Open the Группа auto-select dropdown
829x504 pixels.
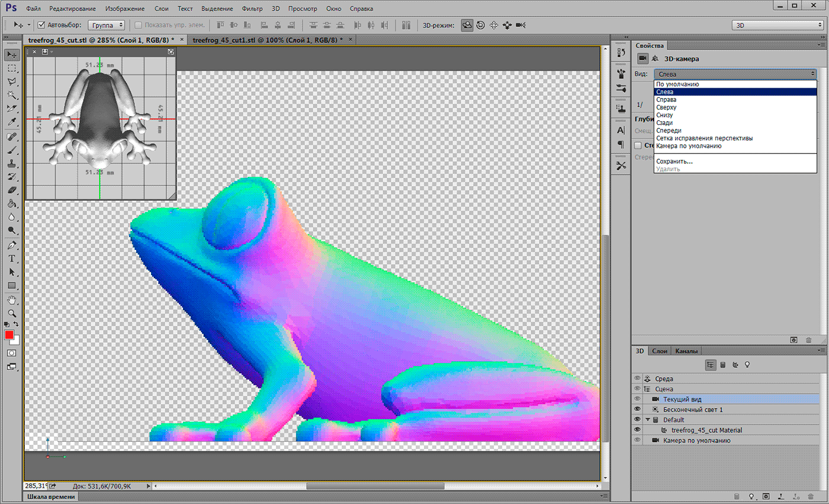(x=106, y=25)
